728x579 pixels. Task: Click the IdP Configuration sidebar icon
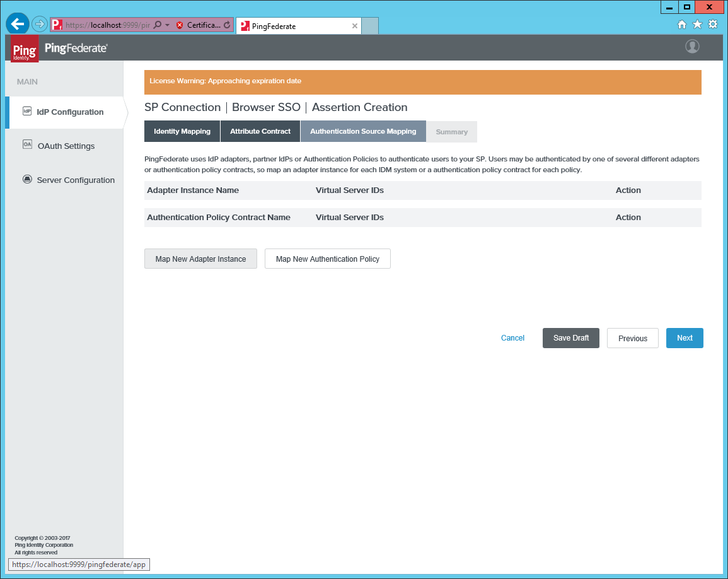[27, 111]
